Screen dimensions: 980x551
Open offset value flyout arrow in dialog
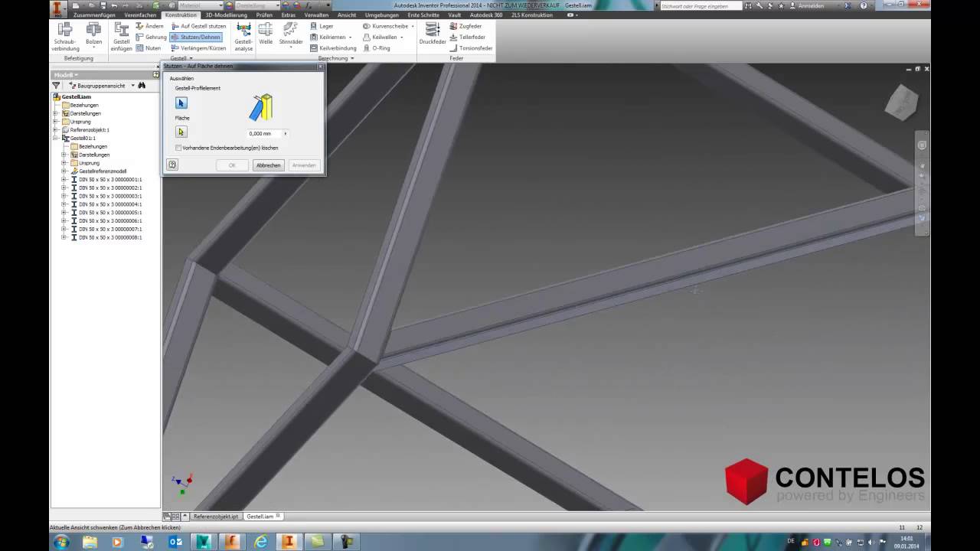coord(286,133)
